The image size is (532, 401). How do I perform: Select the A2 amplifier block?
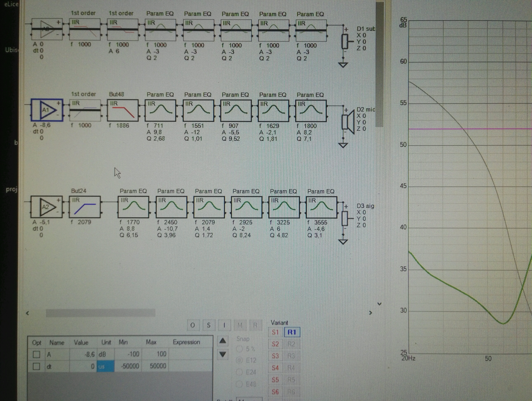click(x=47, y=207)
